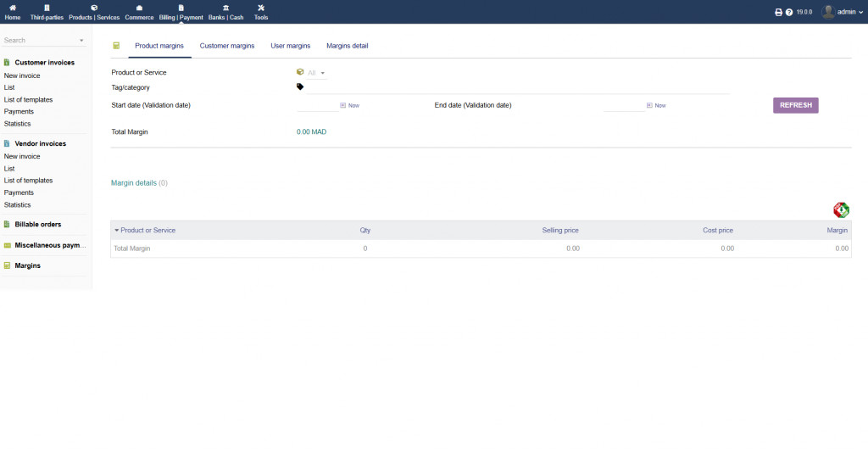868x452 pixels.
Task: Sort by Product or Service column header
Action: pyautogui.click(x=147, y=231)
